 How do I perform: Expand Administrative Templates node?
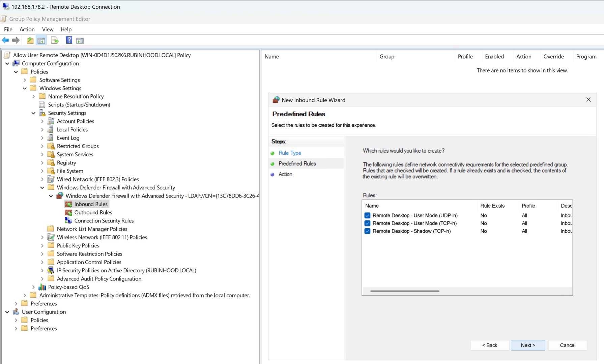(x=25, y=295)
